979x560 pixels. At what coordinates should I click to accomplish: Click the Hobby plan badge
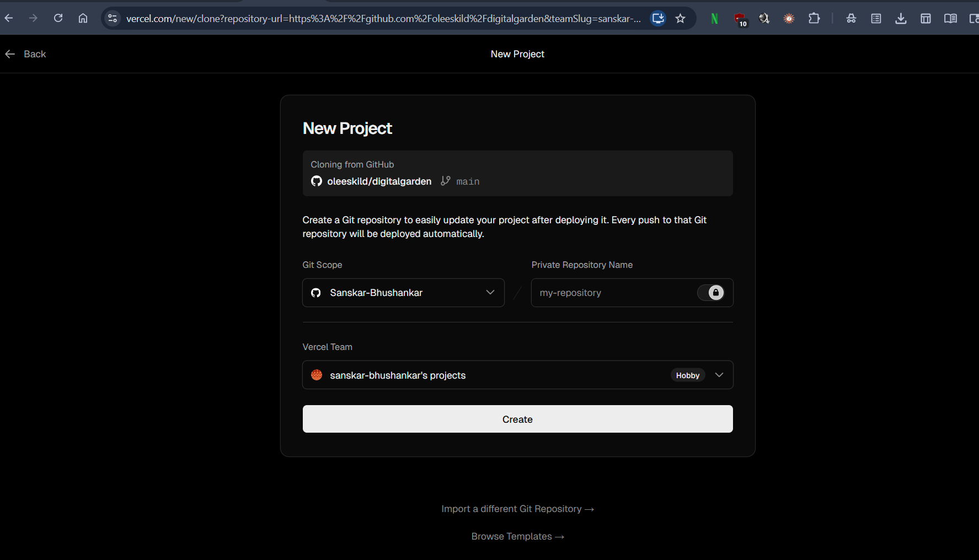(x=688, y=375)
